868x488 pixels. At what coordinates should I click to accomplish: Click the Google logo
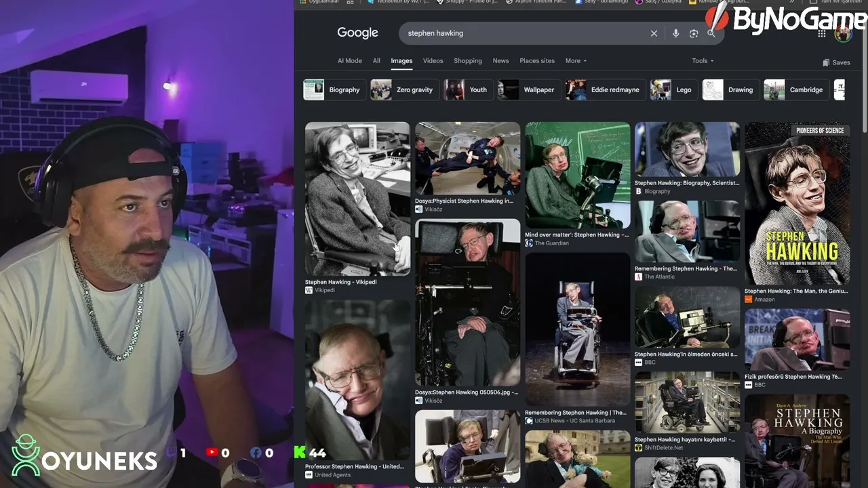tap(357, 33)
